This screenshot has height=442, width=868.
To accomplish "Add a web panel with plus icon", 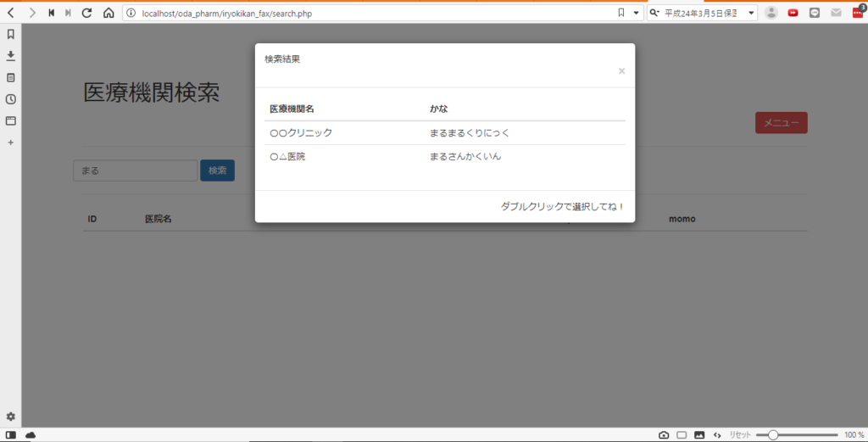I will pyautogui.click(x=11, y=143).
